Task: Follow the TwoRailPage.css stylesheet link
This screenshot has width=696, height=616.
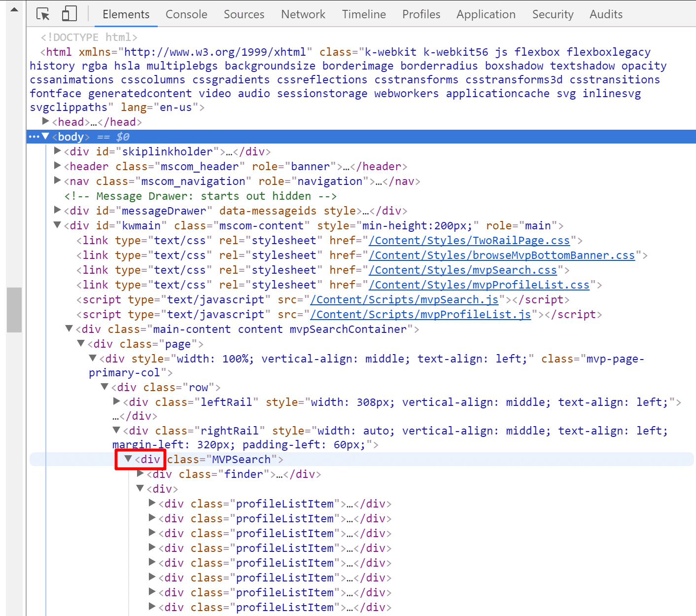Action: (469, 241)
